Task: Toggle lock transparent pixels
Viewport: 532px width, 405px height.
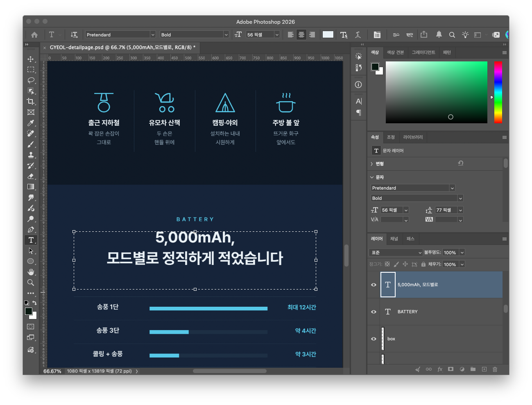Action: [387, 264]
